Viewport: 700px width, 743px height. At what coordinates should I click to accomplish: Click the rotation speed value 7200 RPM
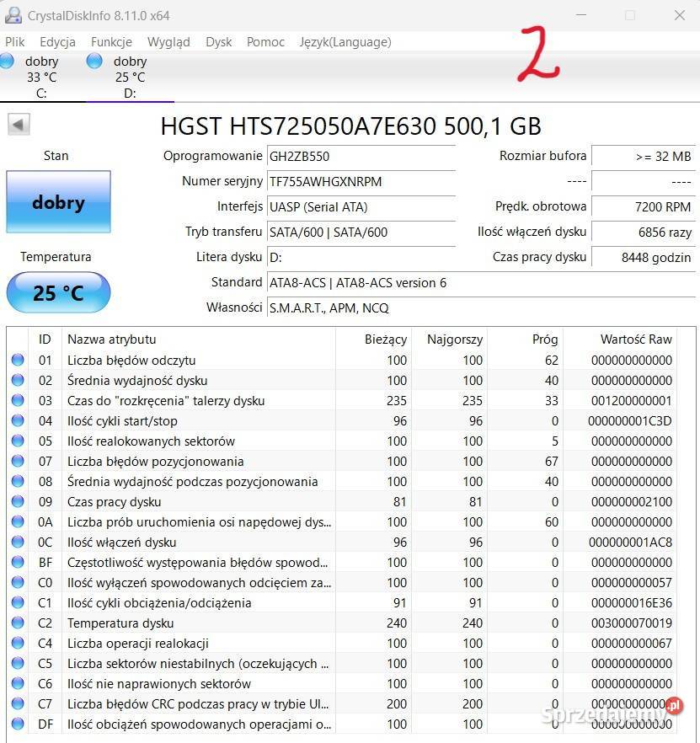click(643, 207)
